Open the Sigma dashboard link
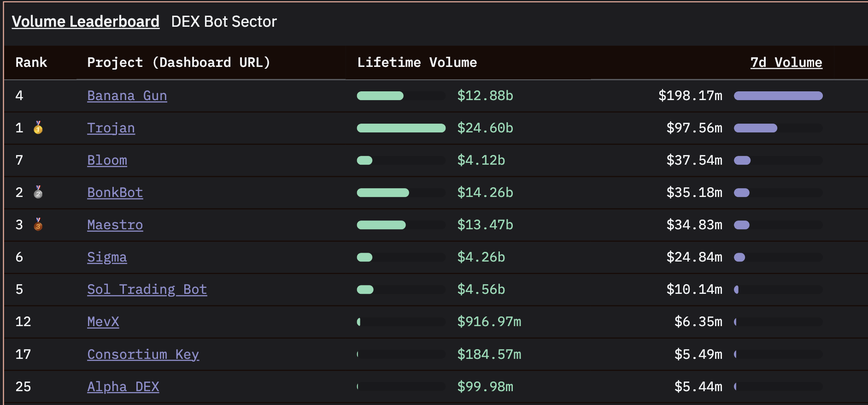The width and height of the screenshot is (868, 405). point(107,257)
